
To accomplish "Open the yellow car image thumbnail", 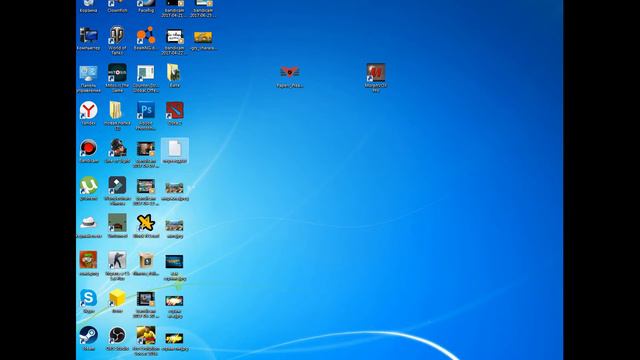I will tap(203, 38).
